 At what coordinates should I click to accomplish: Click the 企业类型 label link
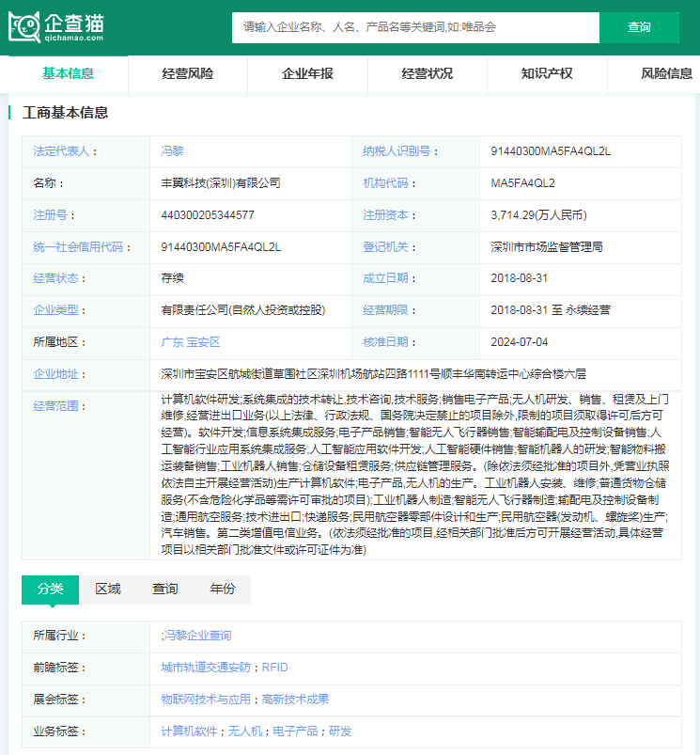pyautogui.click(x=55, y=310)
